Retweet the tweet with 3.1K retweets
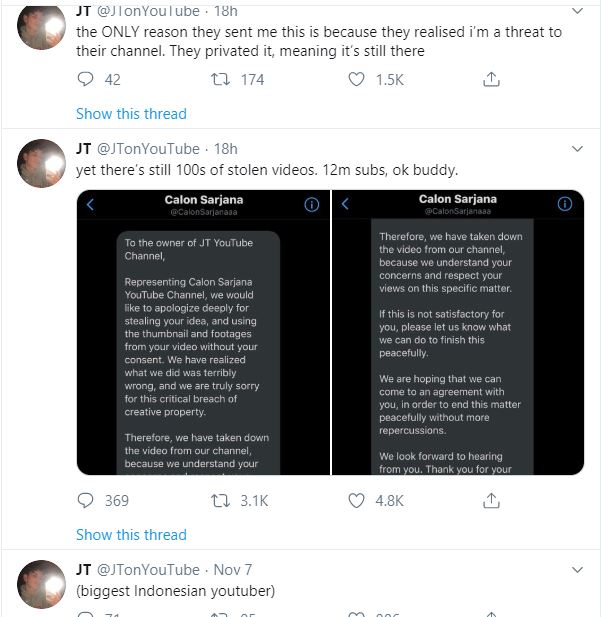 coord(220,501)
